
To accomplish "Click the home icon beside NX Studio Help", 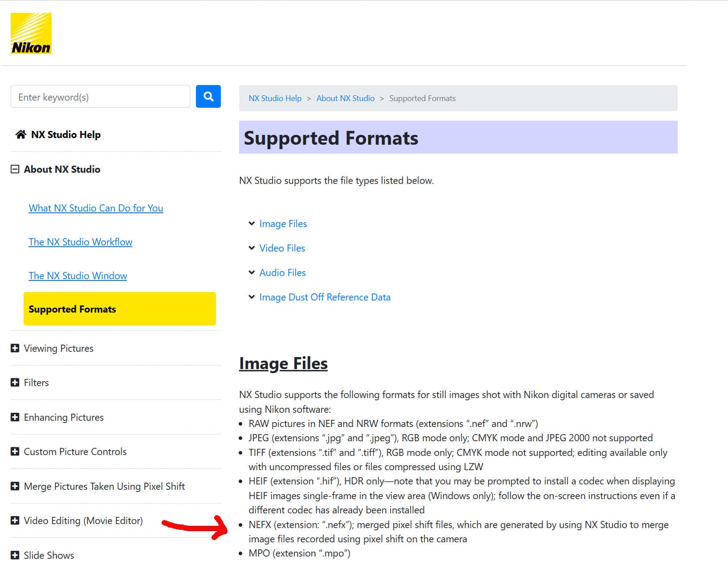I will 20,134.
